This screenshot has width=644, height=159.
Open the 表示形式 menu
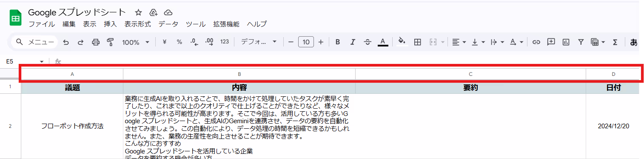click(137, 24)
